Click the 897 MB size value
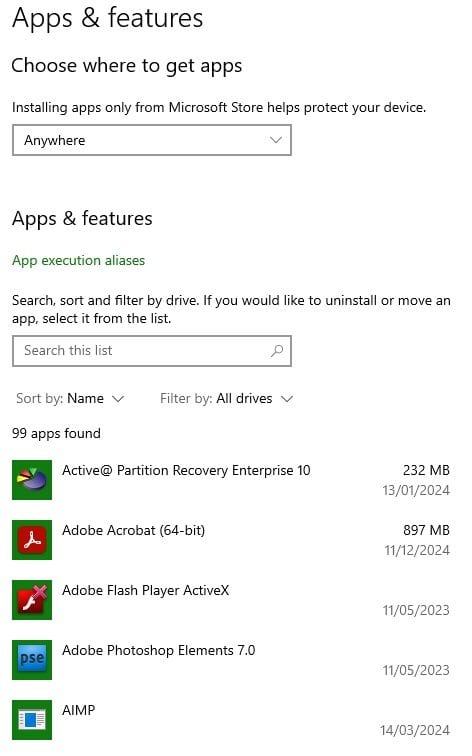472x756 pixels. 426,530
